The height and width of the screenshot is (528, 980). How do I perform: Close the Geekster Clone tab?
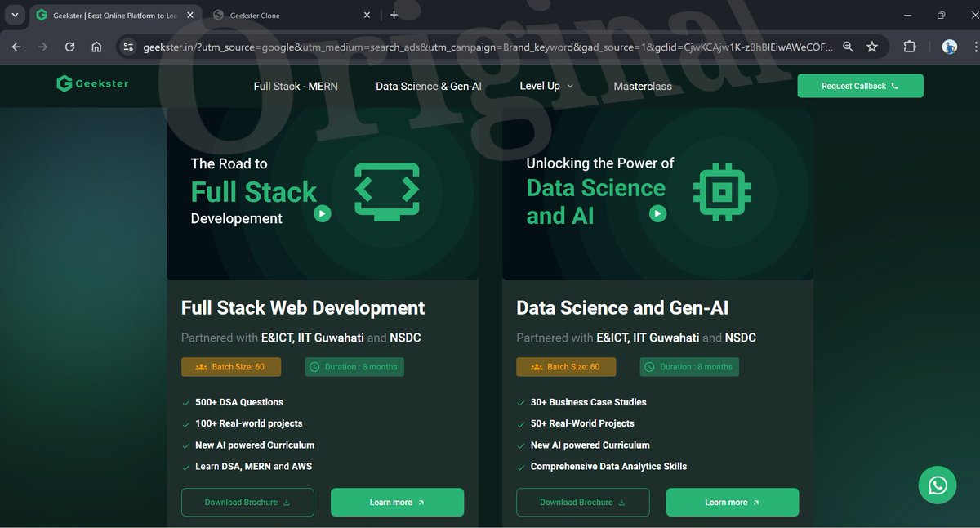click(367, 15)
